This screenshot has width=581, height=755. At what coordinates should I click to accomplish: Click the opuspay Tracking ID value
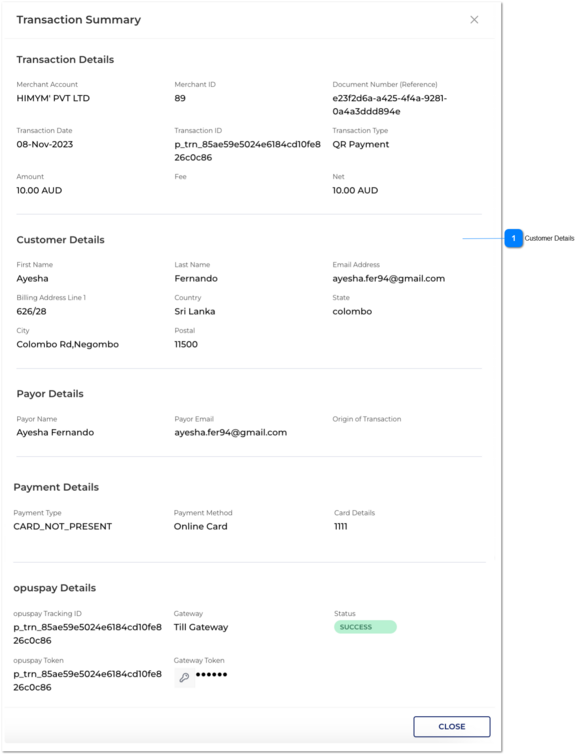click(x=87, y=634)
